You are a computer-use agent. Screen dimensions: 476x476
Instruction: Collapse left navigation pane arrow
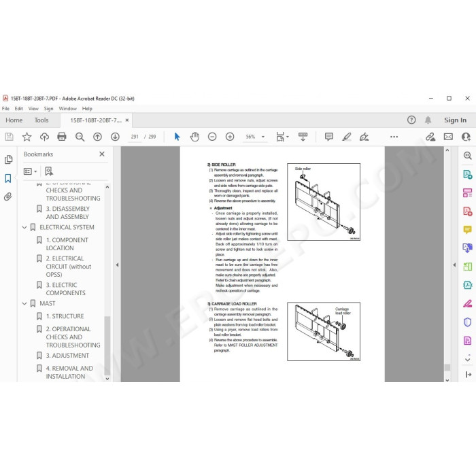tap(117, 265)
